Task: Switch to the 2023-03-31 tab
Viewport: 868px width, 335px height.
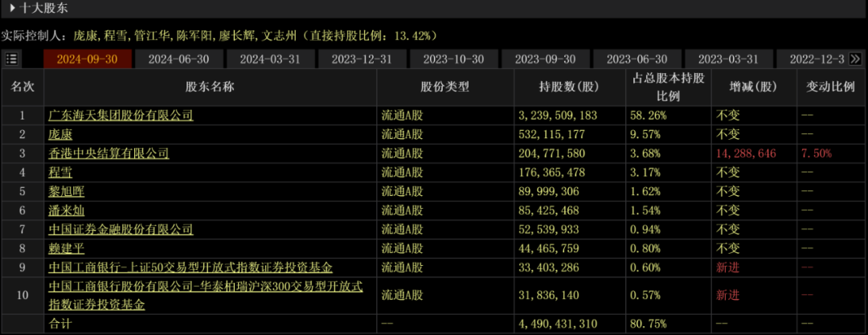Action: (x=728, y=59)
